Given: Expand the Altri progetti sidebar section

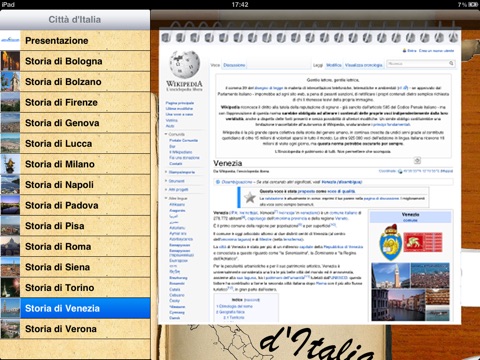Looking at the screenshot, I should click(177, 189).
